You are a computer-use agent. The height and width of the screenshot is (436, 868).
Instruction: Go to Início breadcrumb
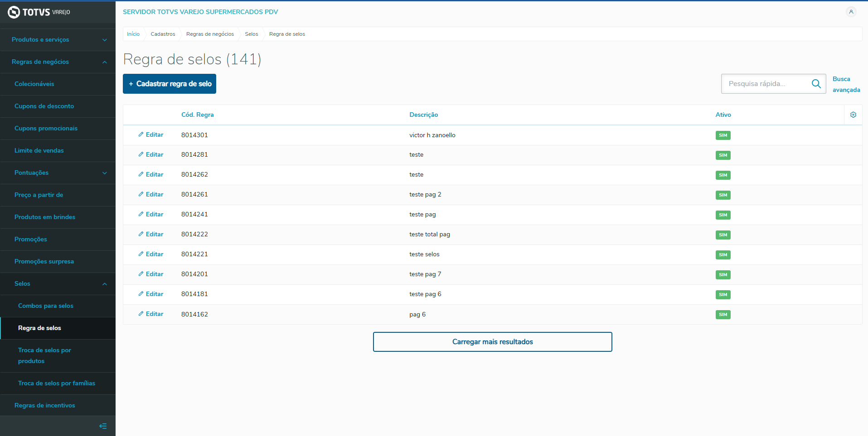click(x=133, y=34)
